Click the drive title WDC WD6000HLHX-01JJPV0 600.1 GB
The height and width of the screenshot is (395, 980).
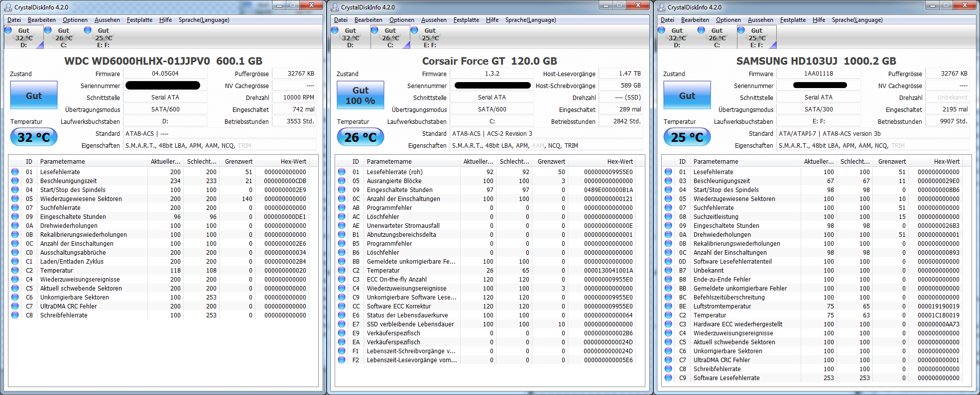point(163,61)
